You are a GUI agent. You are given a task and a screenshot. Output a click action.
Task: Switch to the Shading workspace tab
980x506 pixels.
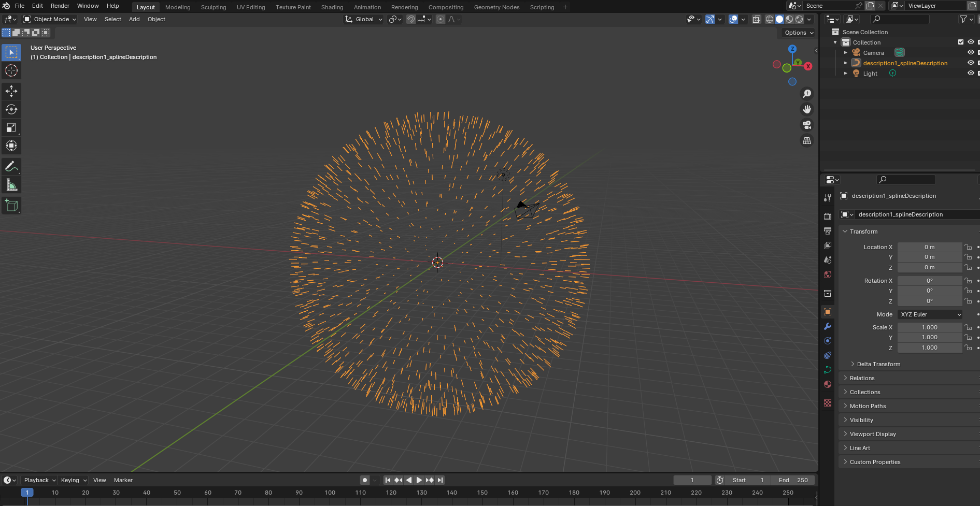332,7
